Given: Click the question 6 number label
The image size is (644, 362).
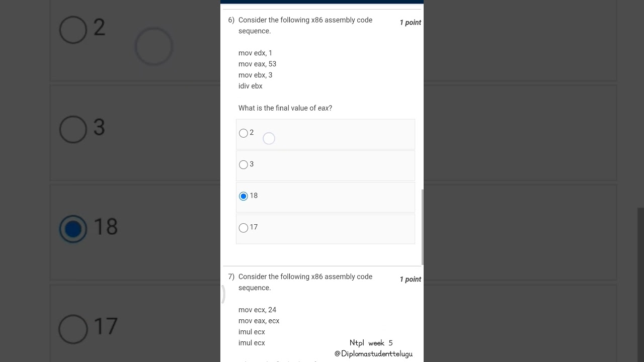Looking at the screenshot, I should (231, 20).
